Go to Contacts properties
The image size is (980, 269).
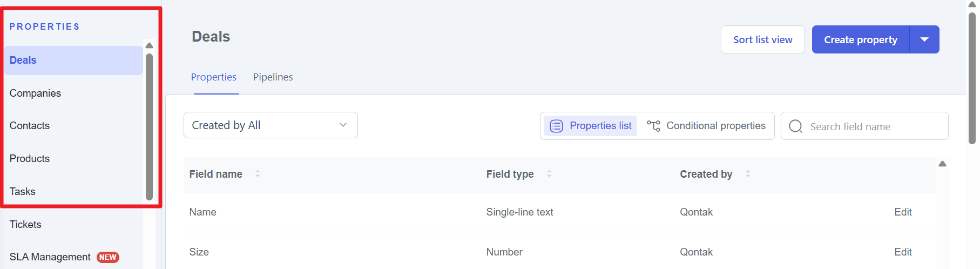tap(30, 126)
